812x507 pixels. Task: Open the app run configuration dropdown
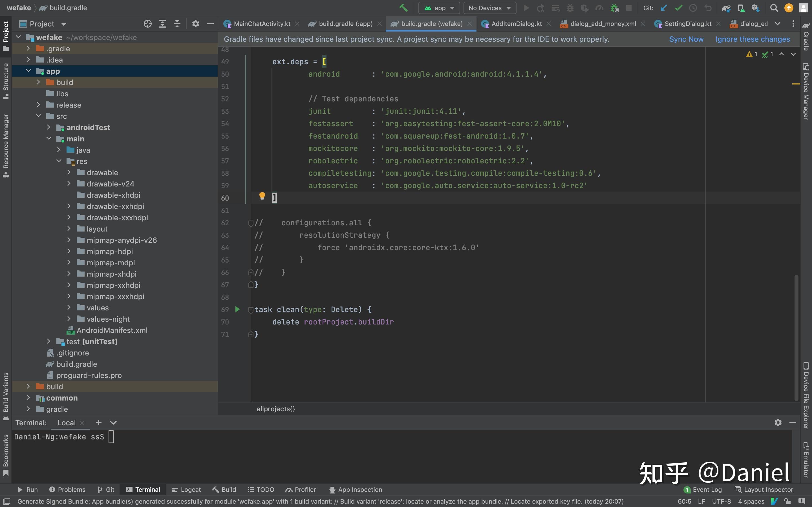[440, 8]
